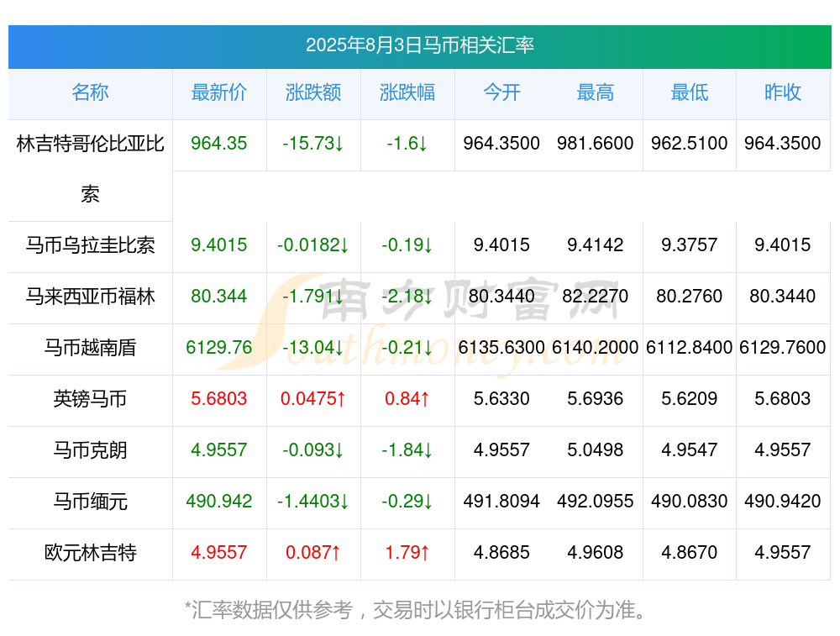The image size is (840, 636).
Task: Click change percent -1.6↓
Action: 407,144
